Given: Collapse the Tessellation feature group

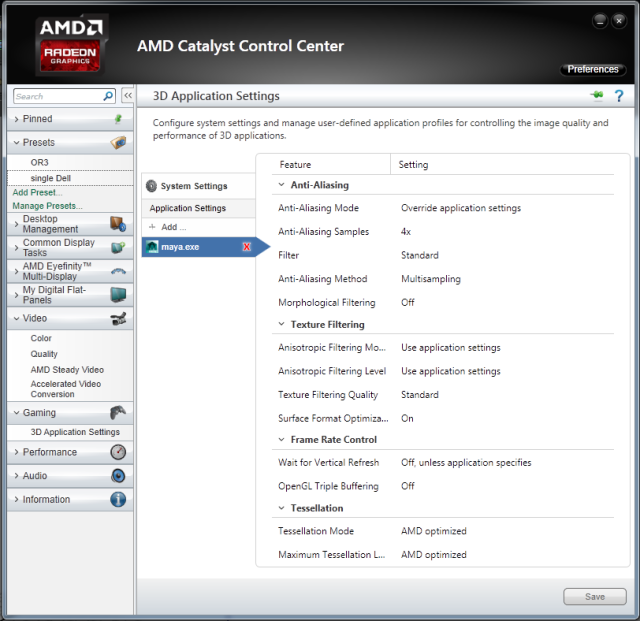Looking at the screenshot, I should pos(281,508).
